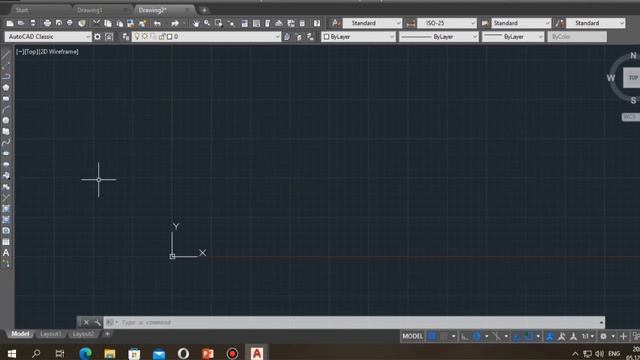
Task: Open the ByLayer lineweight dropdown
Action: pos(513,37)
